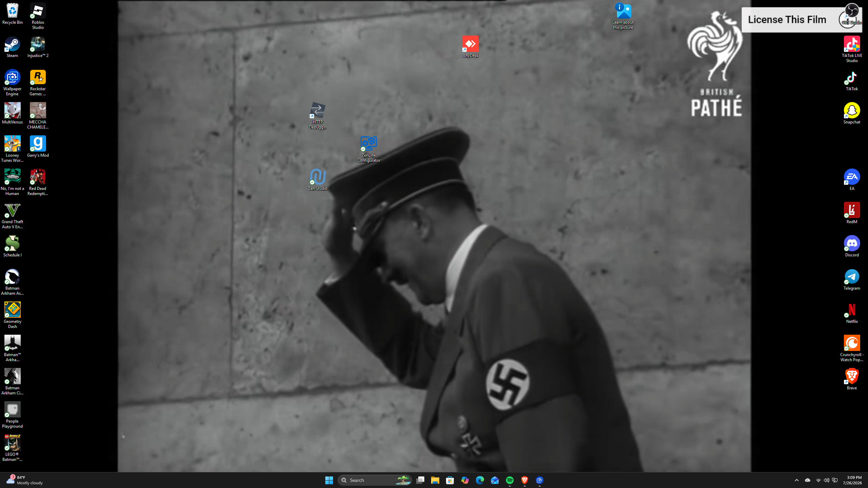Click the taskbar Search box

[x=374, y=480]
